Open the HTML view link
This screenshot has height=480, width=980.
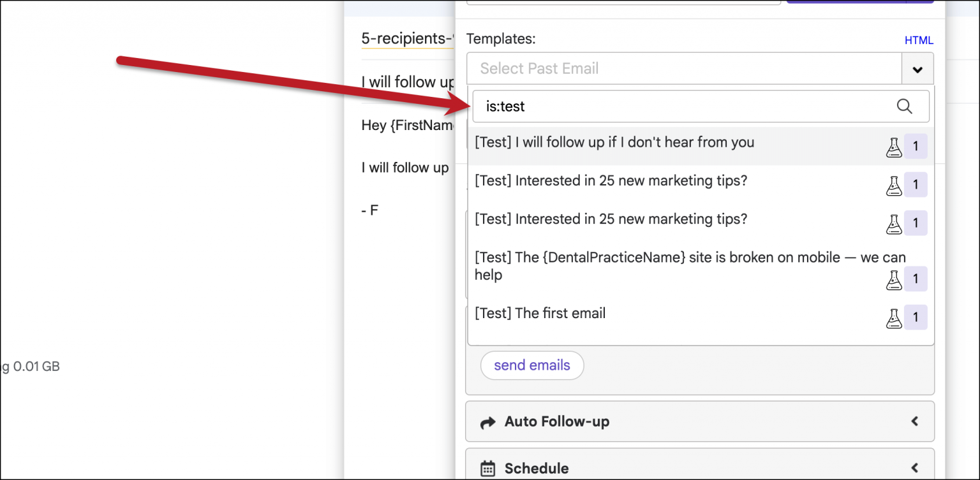919,40
